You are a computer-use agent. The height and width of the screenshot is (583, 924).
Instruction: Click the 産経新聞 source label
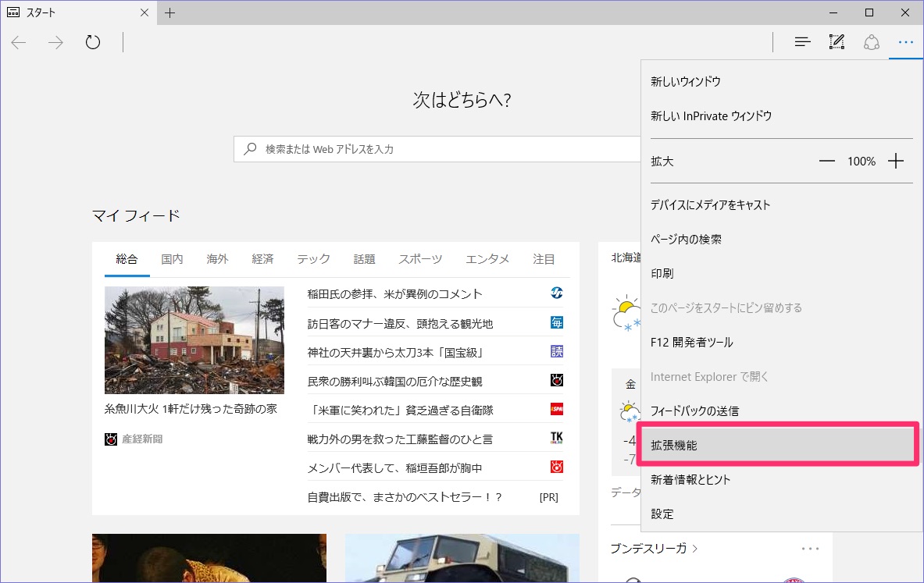[x=142, y=439]
